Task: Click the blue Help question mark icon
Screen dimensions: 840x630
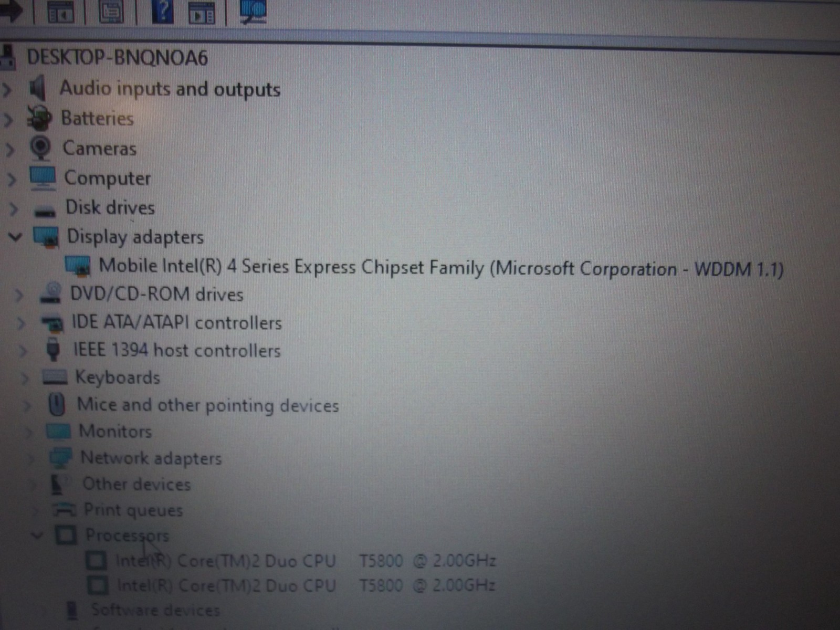Action: point(163,12)
